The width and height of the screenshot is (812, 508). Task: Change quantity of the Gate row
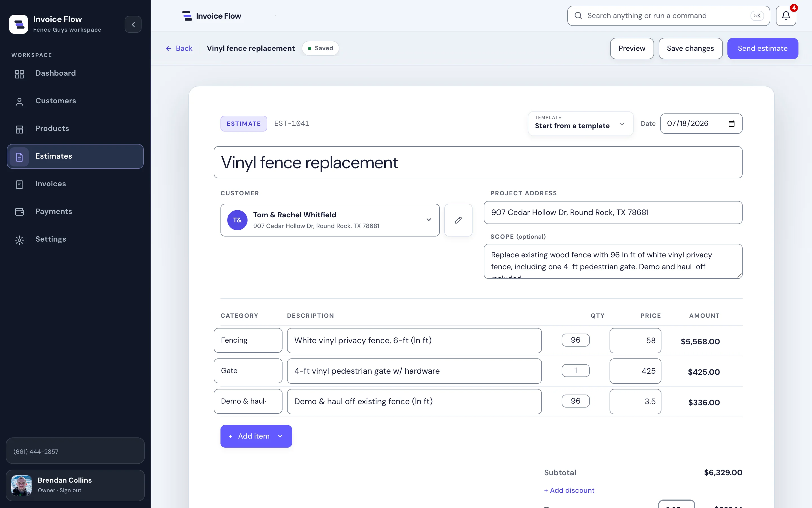575,371
